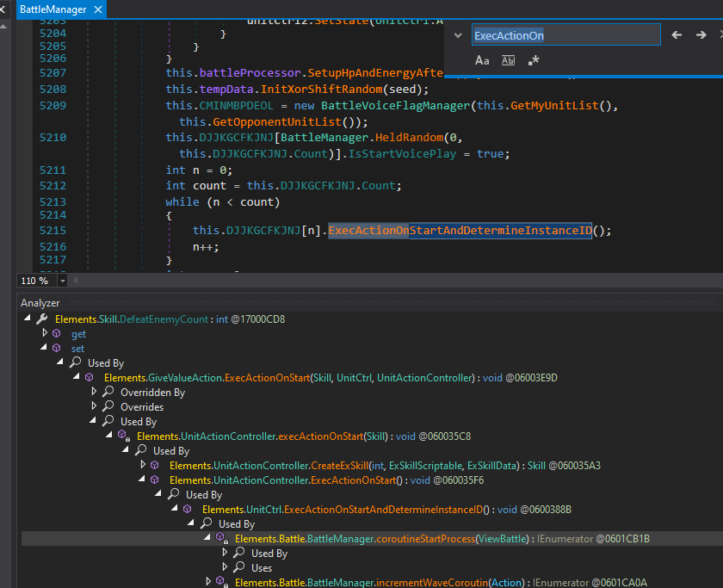
Task: Select Elements.Skill.DefeatEnemyCount tree row
Action: tap(170, 319)
